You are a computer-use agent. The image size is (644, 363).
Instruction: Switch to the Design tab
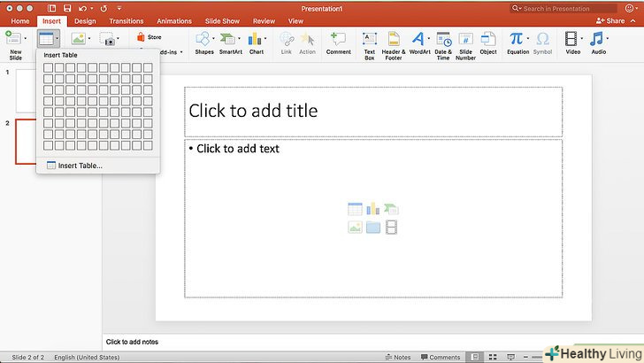85,20
